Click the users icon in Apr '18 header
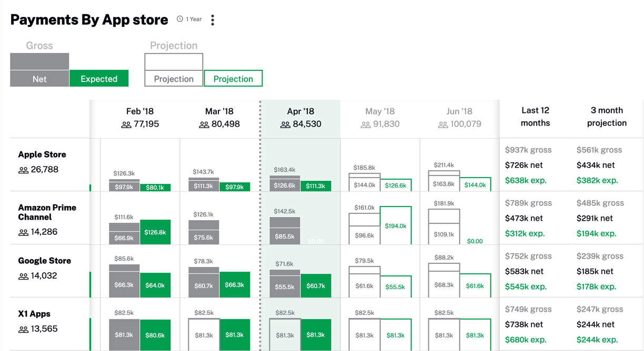 click(x=285, y=125)
